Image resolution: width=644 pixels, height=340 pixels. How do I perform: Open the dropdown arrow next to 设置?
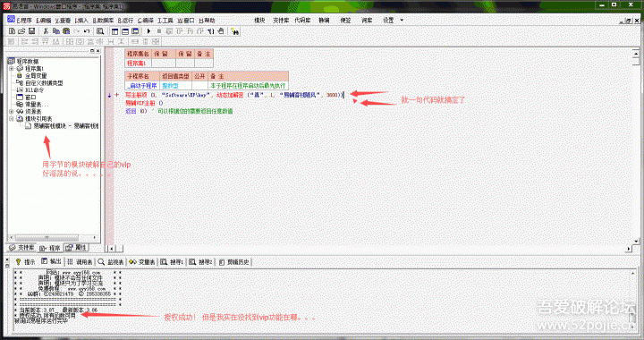click(x=402, y=20)
